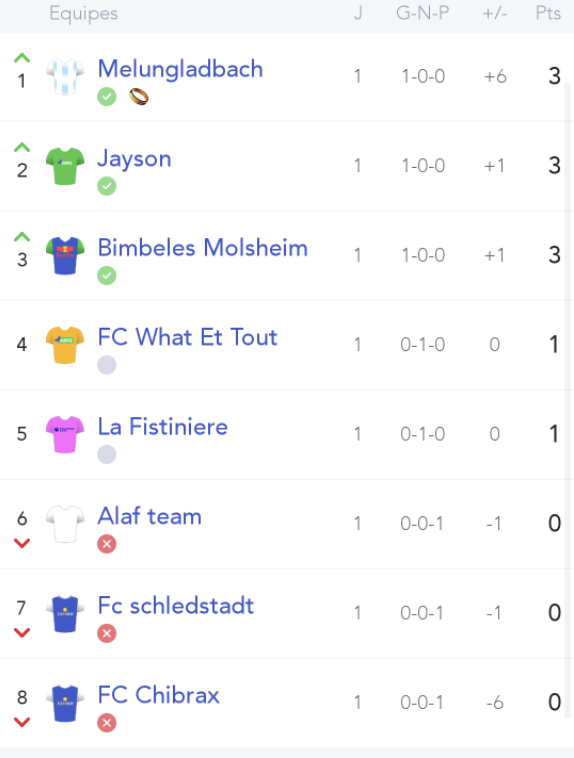Select the G-N-P column header
The image size is (574, 758).
click(x=423, y=13)
